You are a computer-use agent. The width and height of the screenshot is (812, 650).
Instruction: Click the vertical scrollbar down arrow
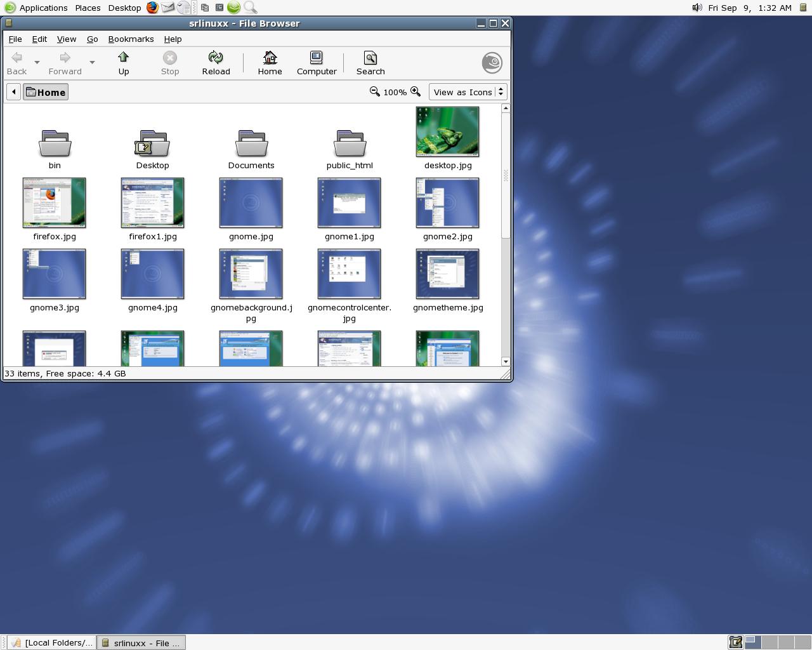[506, 361]
